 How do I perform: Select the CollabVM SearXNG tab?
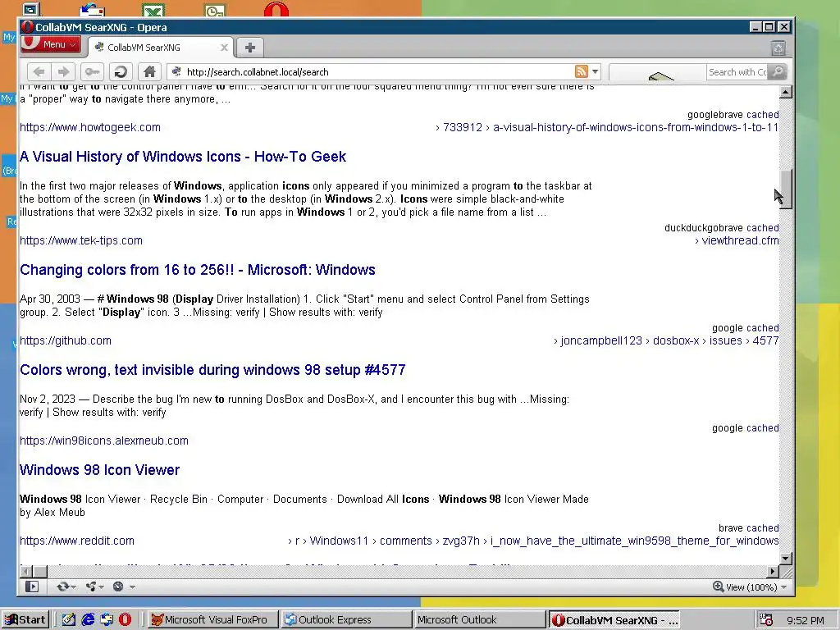coord(160,48)
